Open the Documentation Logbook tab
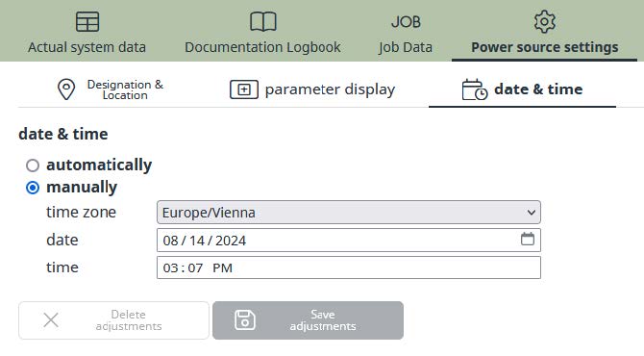 click(262, 31)
